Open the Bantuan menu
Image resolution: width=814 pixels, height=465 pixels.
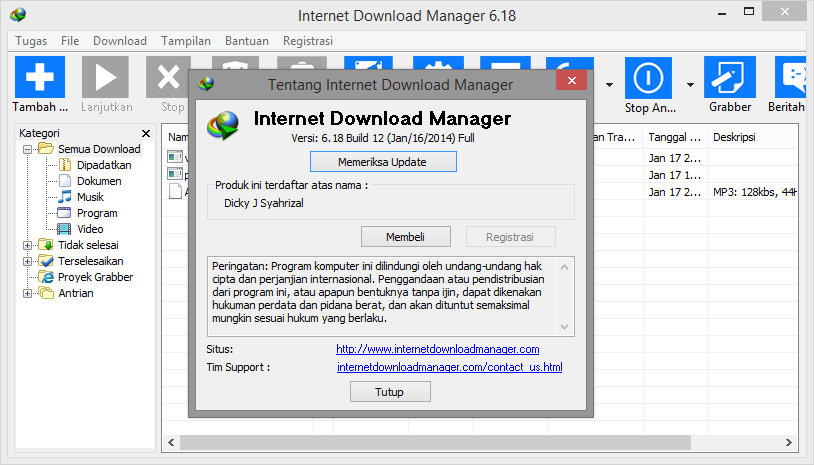point(247,41)
